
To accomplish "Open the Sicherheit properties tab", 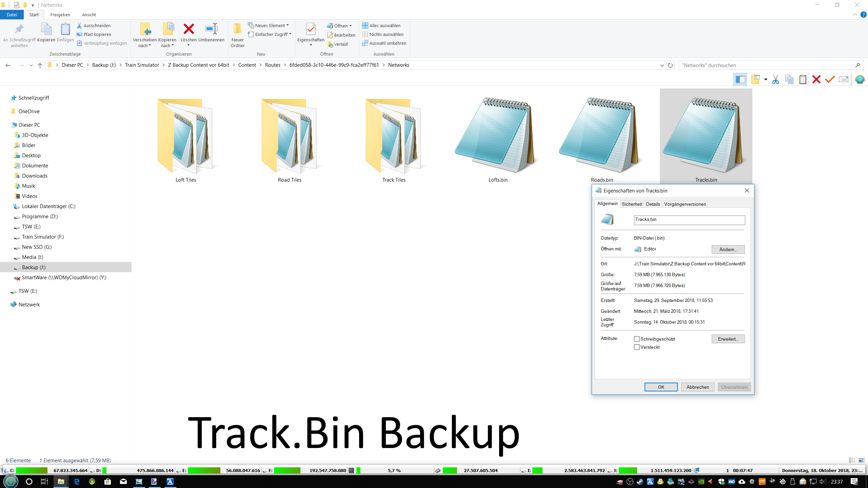I will tap(632, 204).
